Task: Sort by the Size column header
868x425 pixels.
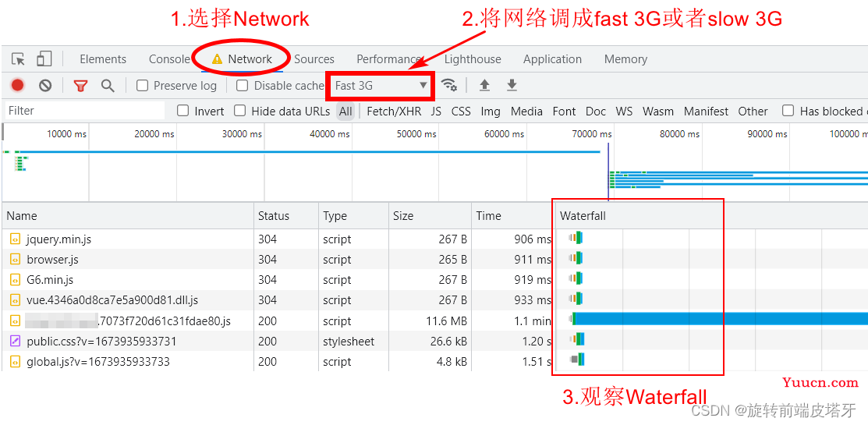Action: (430, 216)
